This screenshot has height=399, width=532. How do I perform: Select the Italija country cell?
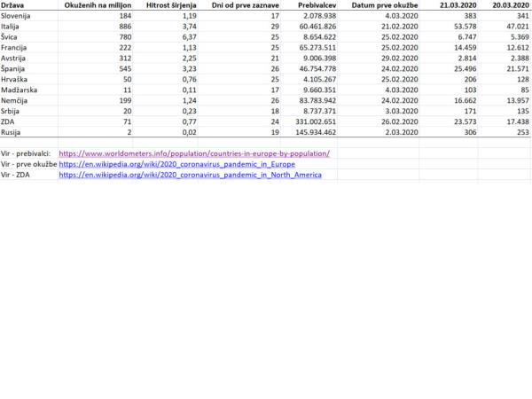pyautogui.click(x=13, y=27)
